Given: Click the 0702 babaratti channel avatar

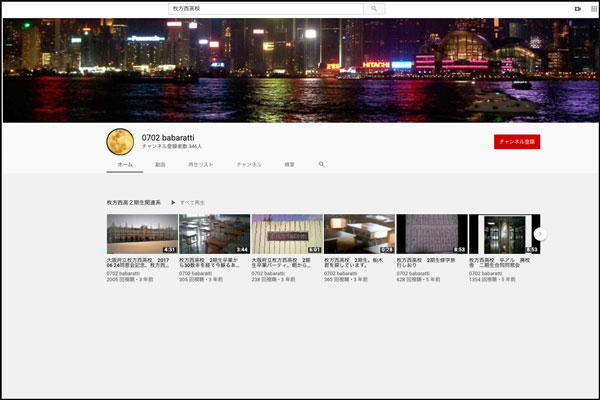Looking at the screenshot, I should click(x=120, y=141).
